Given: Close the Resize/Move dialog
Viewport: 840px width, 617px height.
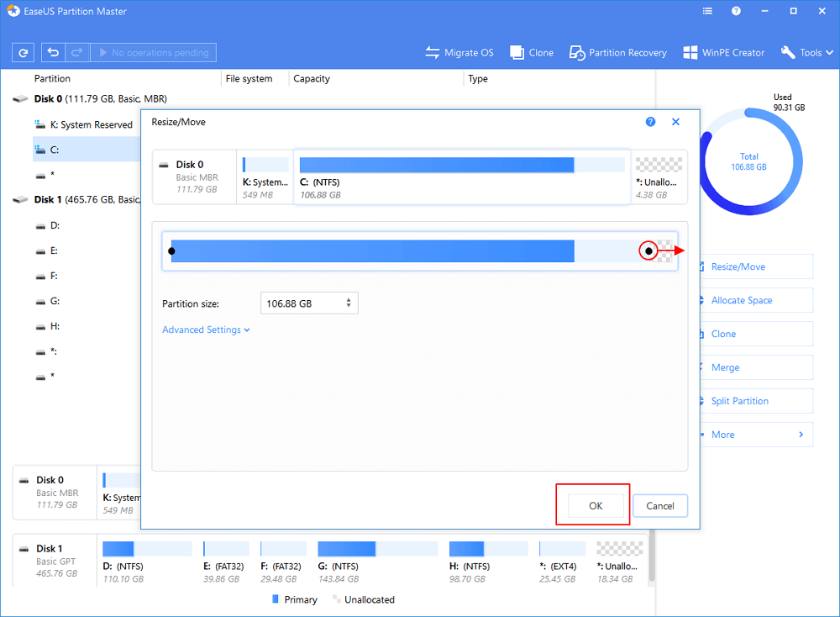Looking at the screenshot, I should [x=675, y=122].
